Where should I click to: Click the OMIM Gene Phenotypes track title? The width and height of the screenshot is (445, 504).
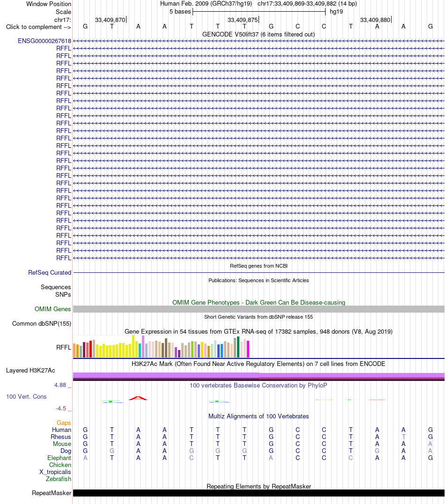click(259, 302)
